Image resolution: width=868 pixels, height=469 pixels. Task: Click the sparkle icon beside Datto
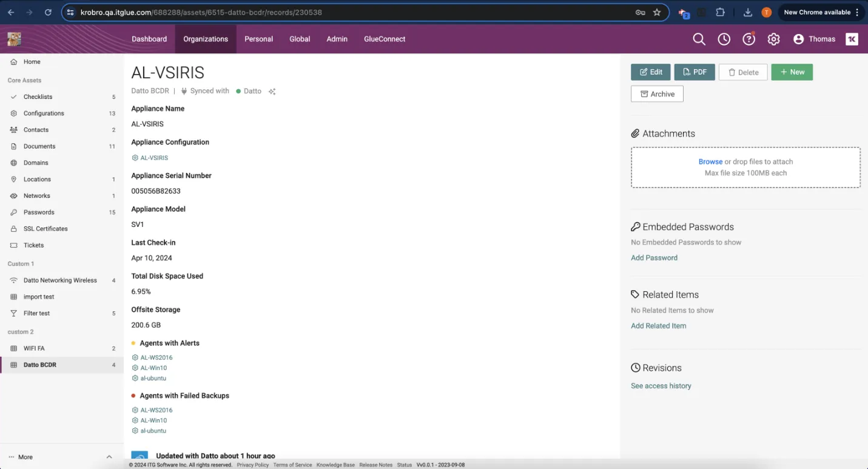(x=272, y=92)
